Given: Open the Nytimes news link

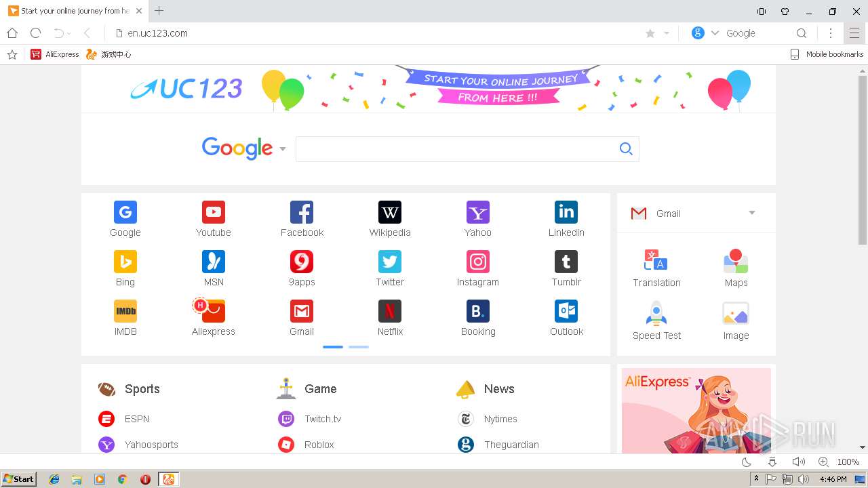Looking at the screenshot, I should [x=488, y=419].
